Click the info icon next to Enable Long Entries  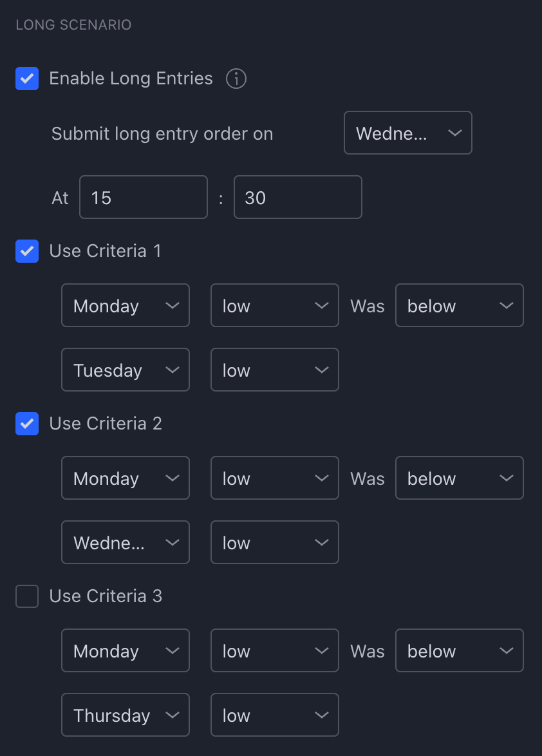click(x=236, y=78)
